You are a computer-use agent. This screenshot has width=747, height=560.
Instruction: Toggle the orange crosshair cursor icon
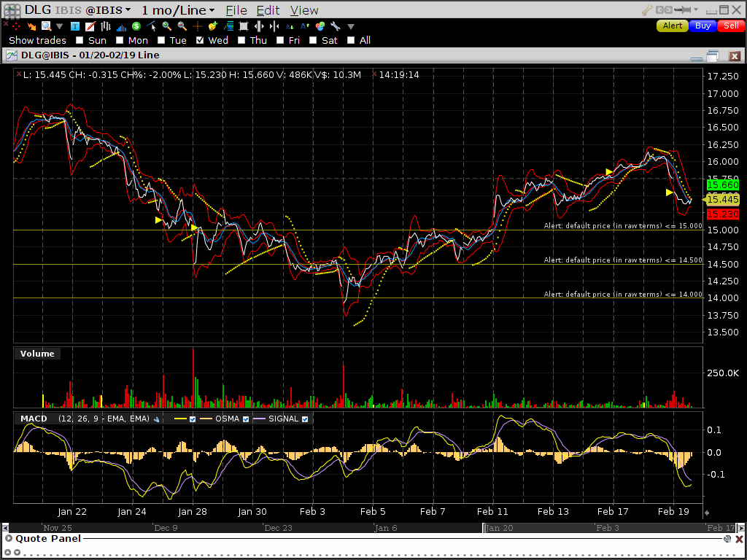pos(197,26)
